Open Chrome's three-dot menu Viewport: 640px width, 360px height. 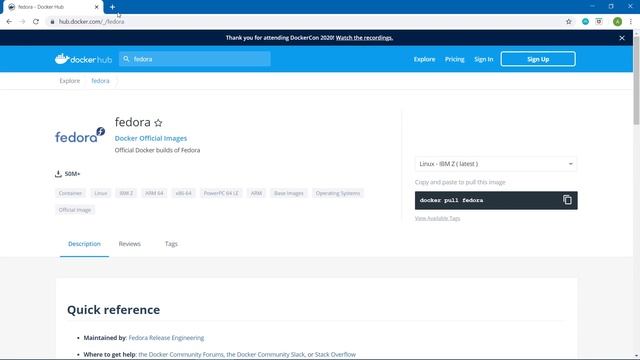pos(631,22)
